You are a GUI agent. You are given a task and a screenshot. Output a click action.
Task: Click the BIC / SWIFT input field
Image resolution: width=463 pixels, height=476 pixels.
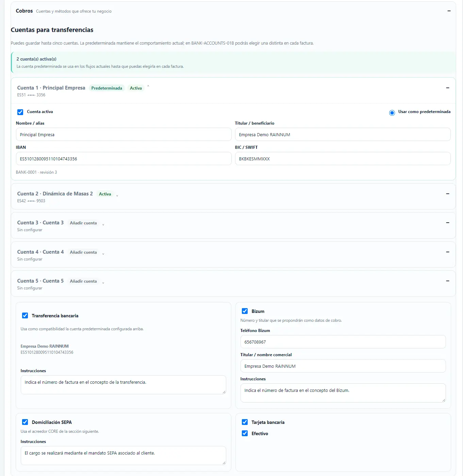[x=343, y=159]
